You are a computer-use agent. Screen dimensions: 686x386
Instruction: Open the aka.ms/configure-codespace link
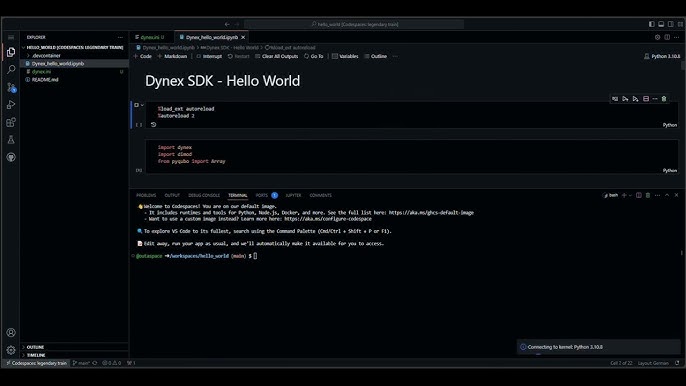coord(328,219)
